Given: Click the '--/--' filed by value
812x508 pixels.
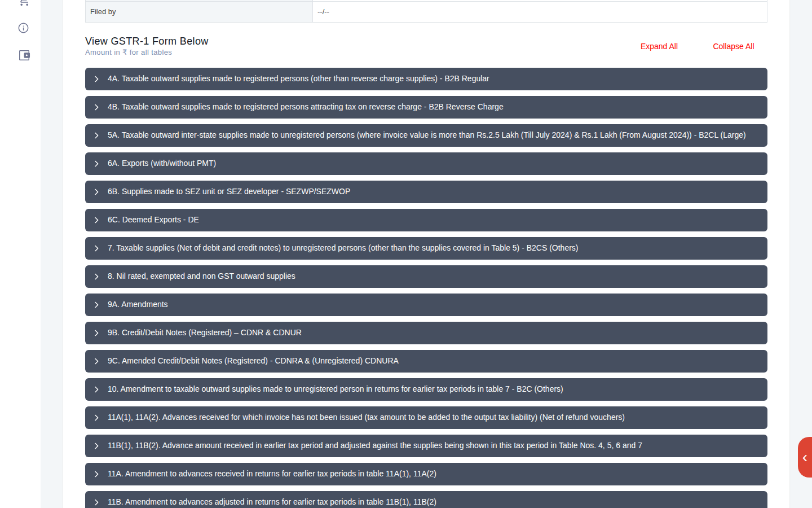Looking at the screenshot, I should (323, 12).
